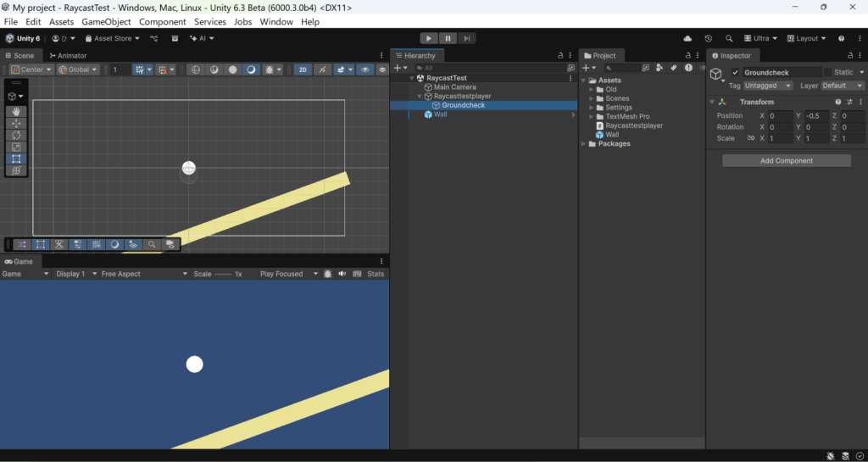This screenshot has width=868, height=462.
Task: Expand the Scenes folder in Project
Action: coord(592,98)
